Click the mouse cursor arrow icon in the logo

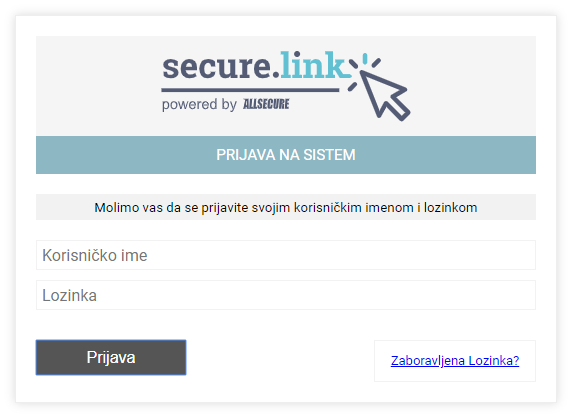(385, 95)
